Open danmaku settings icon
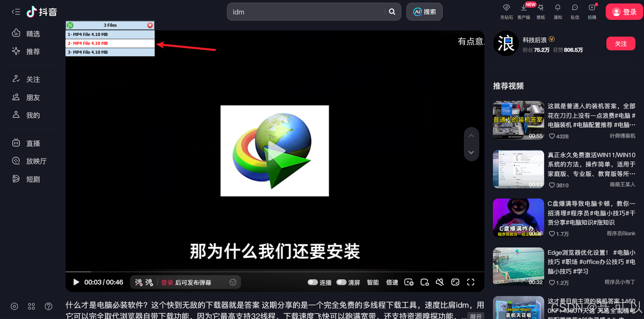Screen dimensions: 644x319 click(x=149, y=282)
